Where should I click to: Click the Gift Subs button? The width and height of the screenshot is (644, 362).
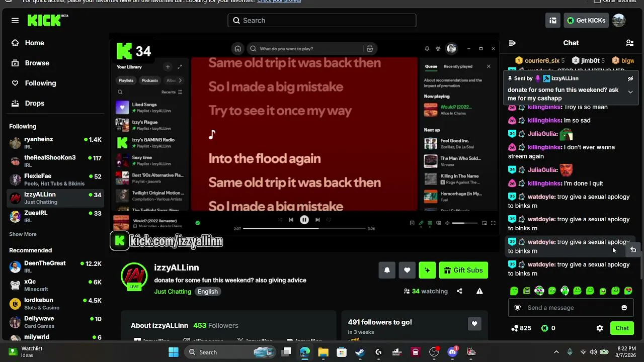pyautogui.click(x=463, y=270)
